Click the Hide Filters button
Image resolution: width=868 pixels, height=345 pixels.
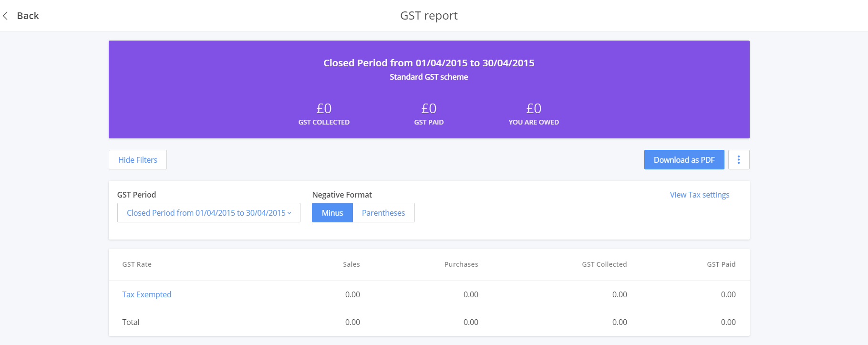tap(138, 160)
